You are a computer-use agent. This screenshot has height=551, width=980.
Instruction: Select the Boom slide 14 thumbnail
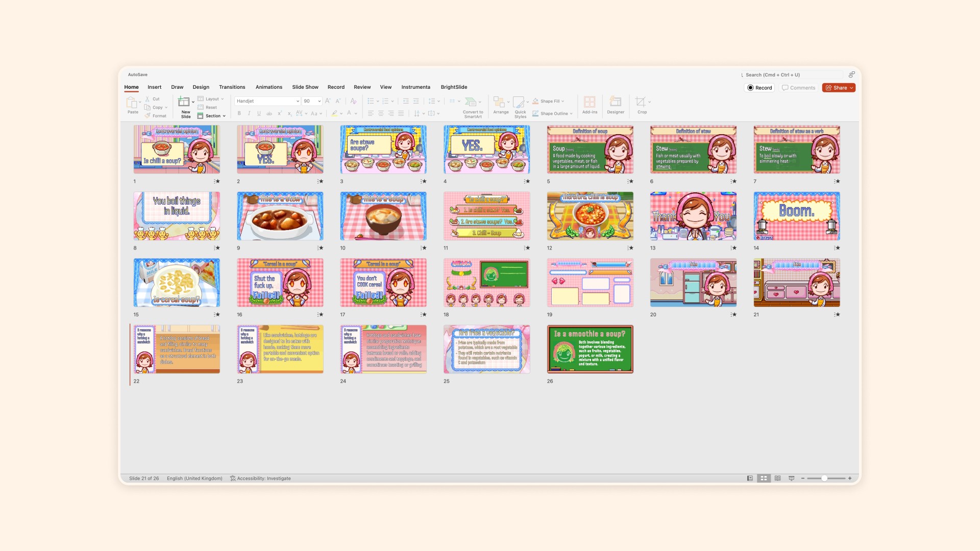[x=796, y=216]
